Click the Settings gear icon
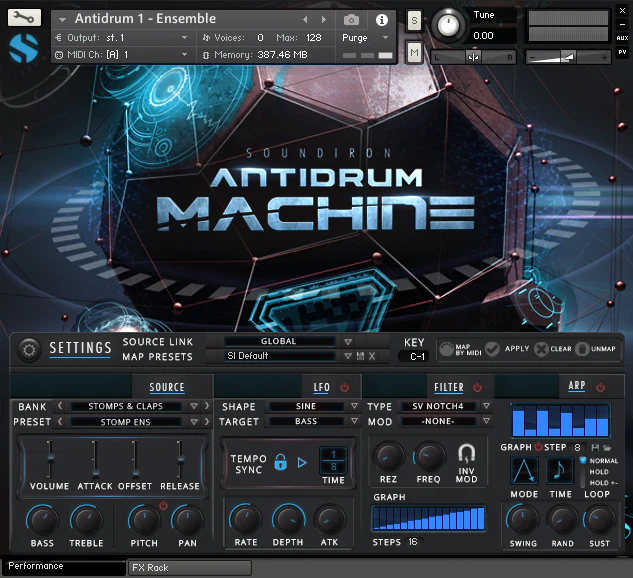 click(x=29, y=349)
